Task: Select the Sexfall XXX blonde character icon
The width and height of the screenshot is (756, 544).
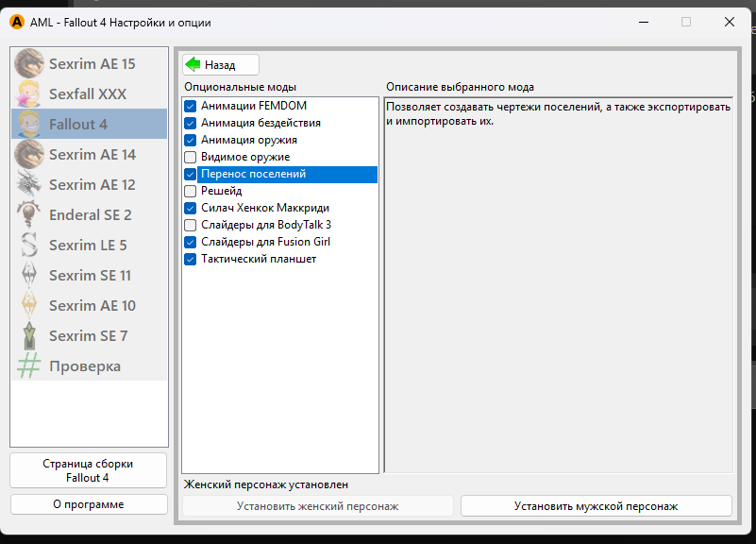Action: coord(30,94)
